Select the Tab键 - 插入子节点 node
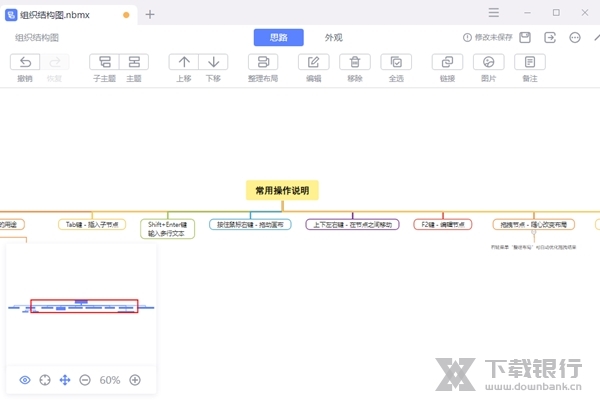Image resolution: width=600 pixels, height=400 pixels. point(92,224)
